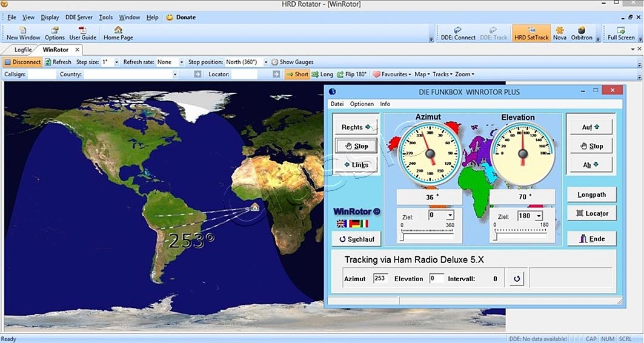This screenshot has height=343, width=644.
Task: Click the Callsign input field
Action: coord(41,75)
